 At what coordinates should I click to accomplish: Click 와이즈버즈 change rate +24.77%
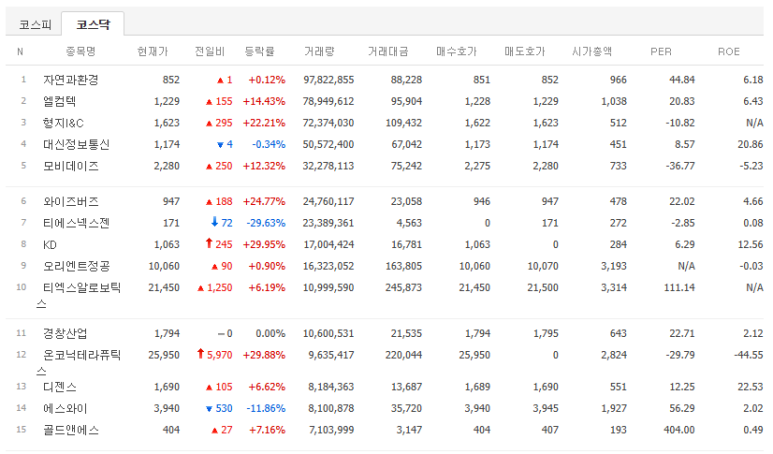pyautogui.click(x=264, y=202)
